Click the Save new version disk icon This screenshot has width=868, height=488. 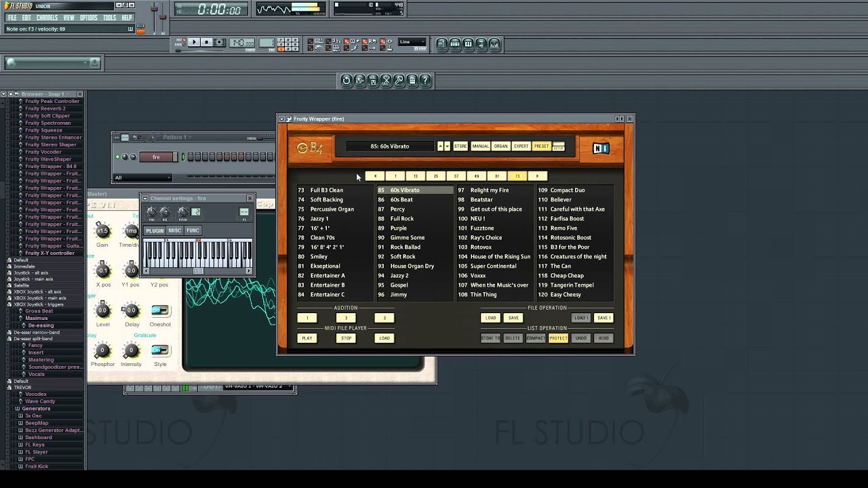[372, 80]
